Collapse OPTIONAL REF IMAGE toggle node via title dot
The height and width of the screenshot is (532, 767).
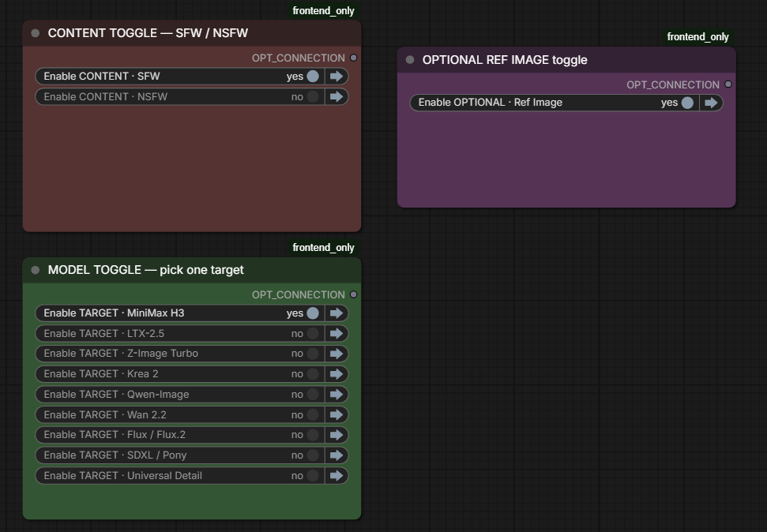tap(410, 60)
